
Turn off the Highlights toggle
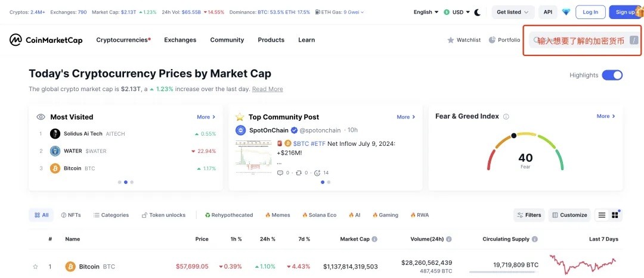[x=612, y=75]
